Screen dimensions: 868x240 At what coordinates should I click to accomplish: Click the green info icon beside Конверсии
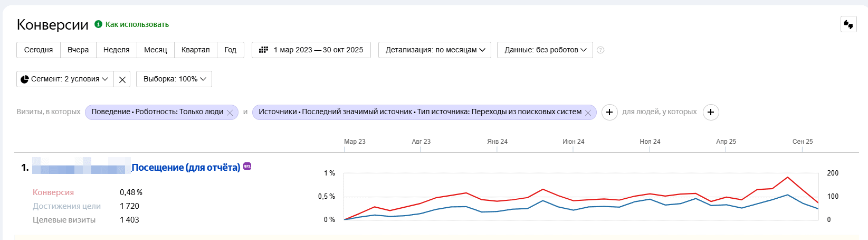tap(98, 24)
